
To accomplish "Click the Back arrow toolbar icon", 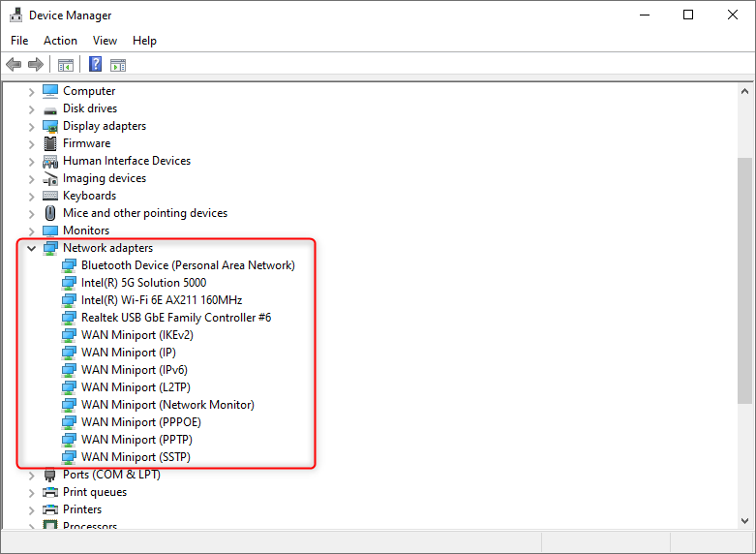I will tap(14, 65).
